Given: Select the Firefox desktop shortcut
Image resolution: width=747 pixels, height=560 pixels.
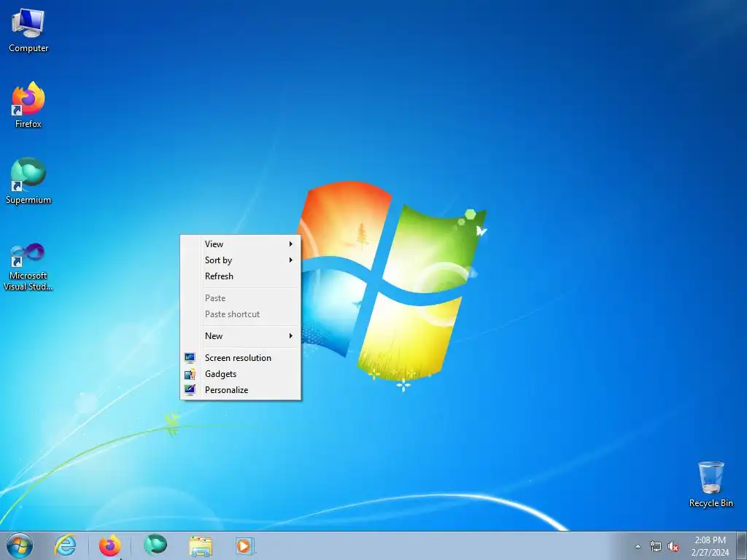Looking at the screenshot, I should [x=28, y=105].
